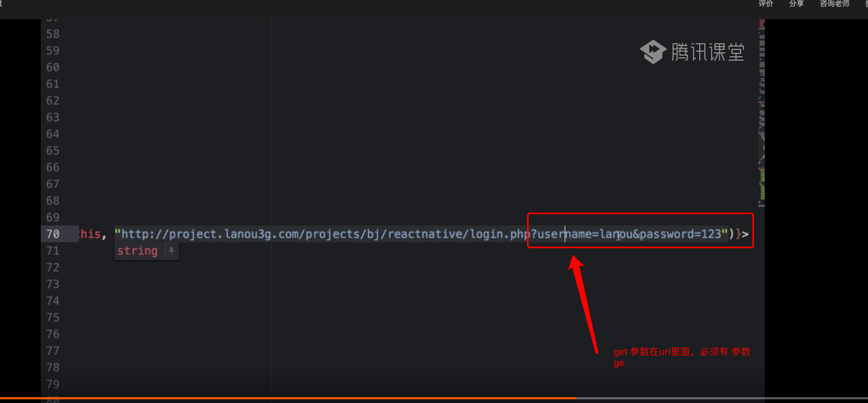Click line number 69 in the gutter
868x403 pixels.
[53, 217]
